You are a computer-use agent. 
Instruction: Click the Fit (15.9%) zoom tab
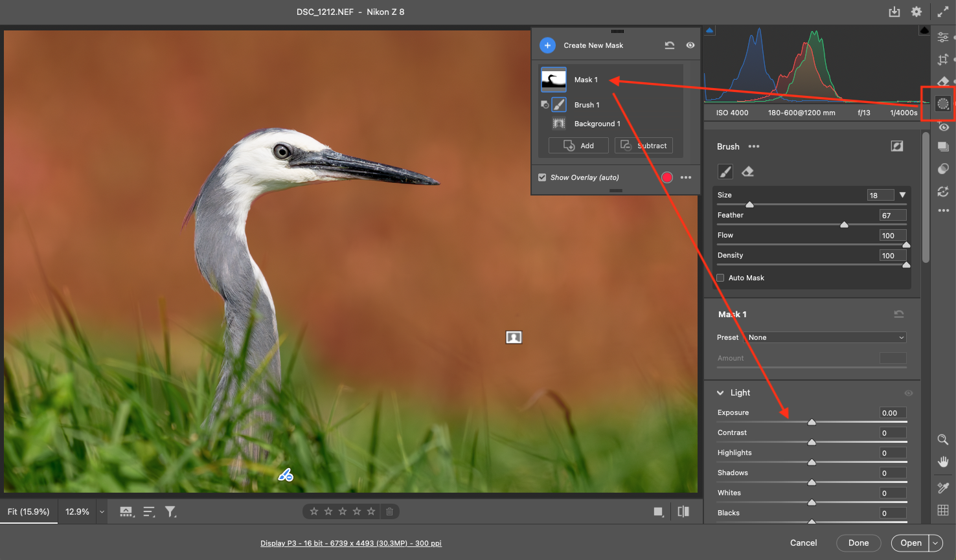point(28,511)
